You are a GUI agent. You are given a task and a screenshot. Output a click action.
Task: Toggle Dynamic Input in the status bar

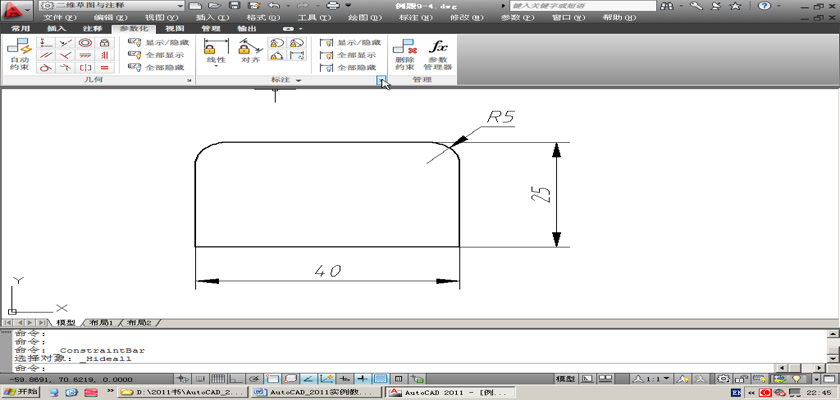point(346,379)
